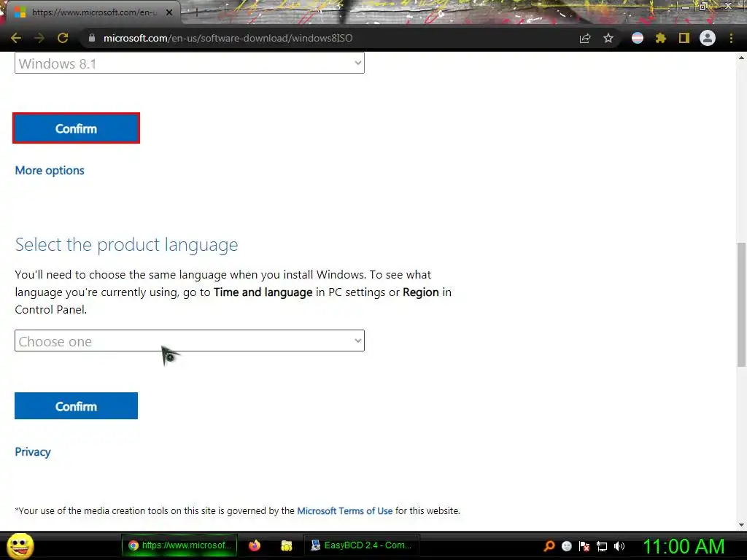The image size is (747, 560).
Task: Click Confirm under product language
Action: (76, 405)
